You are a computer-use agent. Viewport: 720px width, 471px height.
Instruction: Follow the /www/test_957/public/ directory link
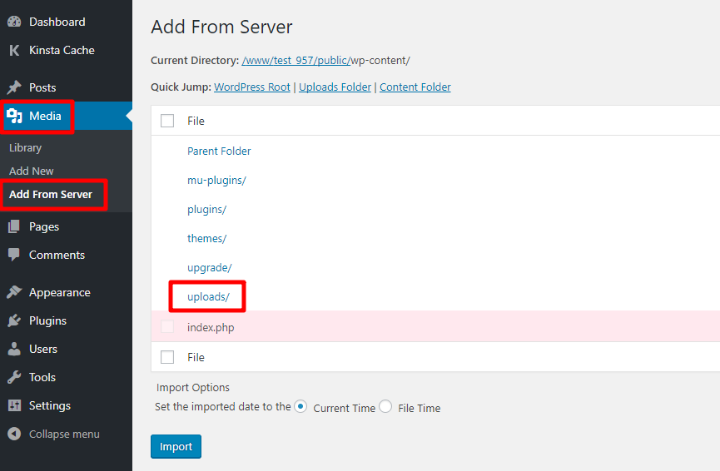296,60
